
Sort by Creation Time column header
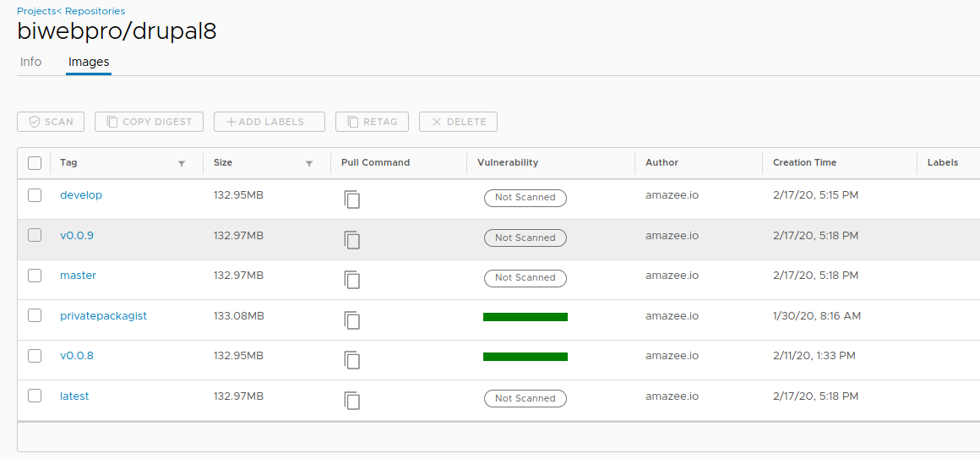[x=804, y=162]
